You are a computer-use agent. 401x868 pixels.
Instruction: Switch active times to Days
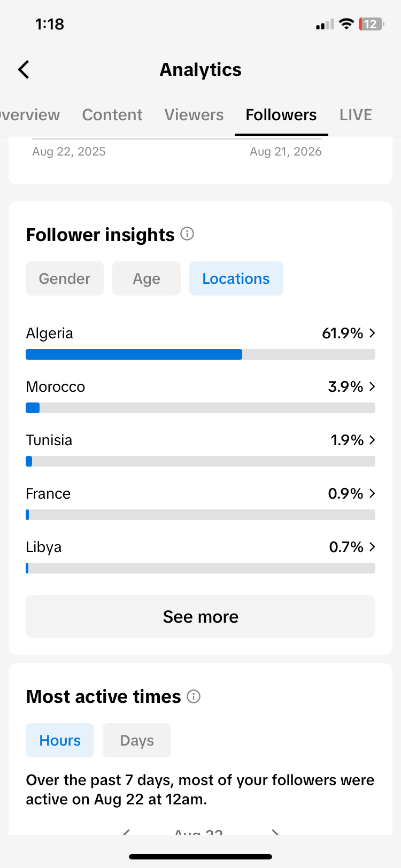point(137,740)
